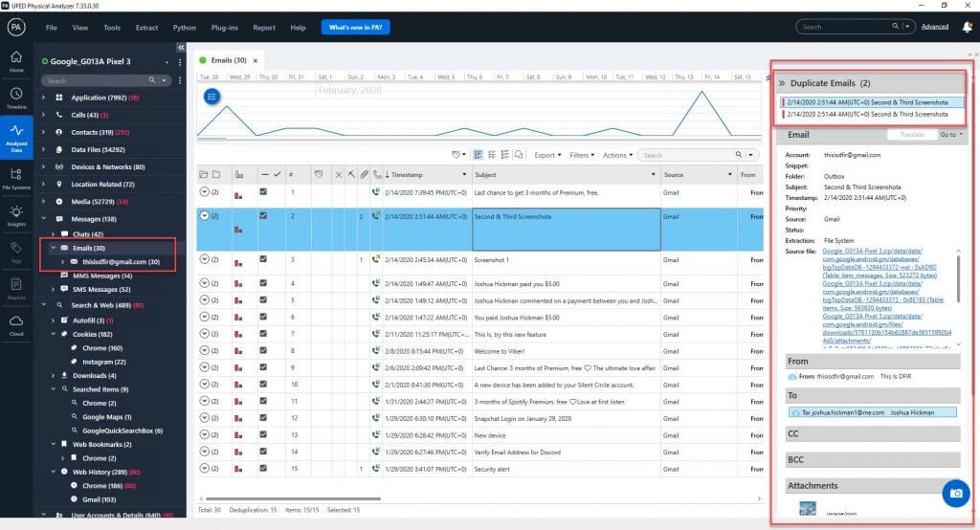
Task: Click the phone icon column header
Action: [376, 174]
